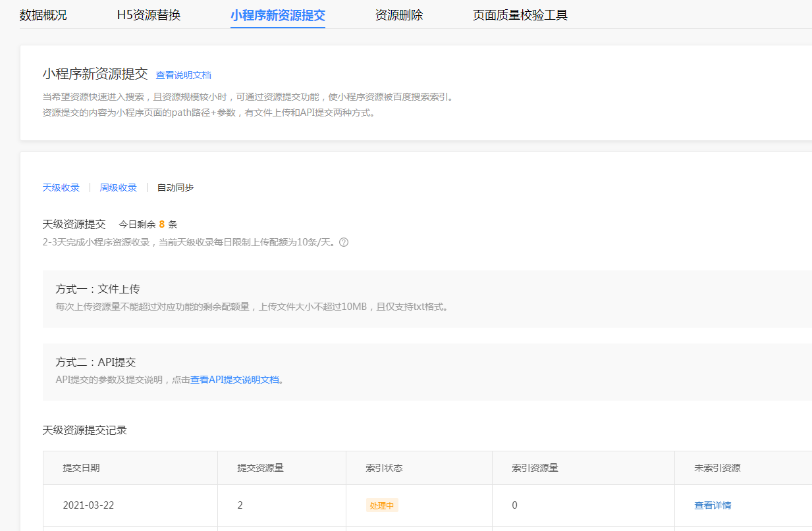Switch to the 周级收录 sub-tab
Viewport: 812px width, 531px height.
point(119,188)
